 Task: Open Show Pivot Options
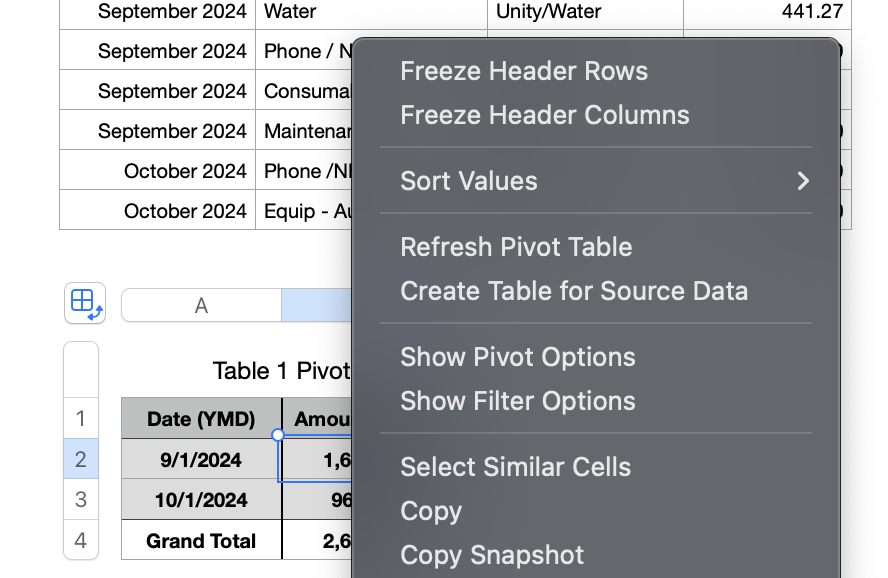pos(518,357)
